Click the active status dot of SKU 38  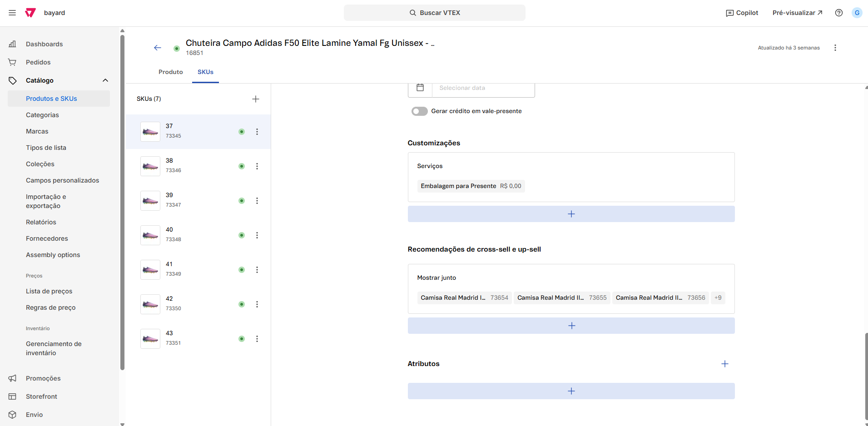tap(242, 166)
